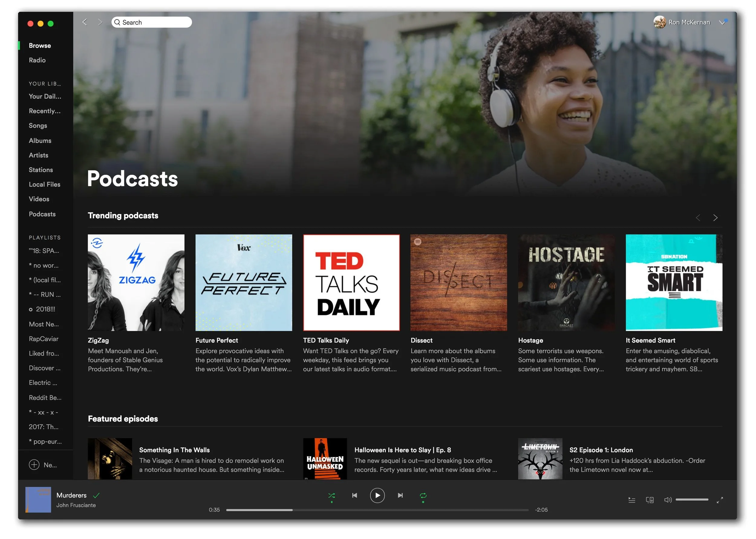Open Podcasts in the sidebar library

42,214
